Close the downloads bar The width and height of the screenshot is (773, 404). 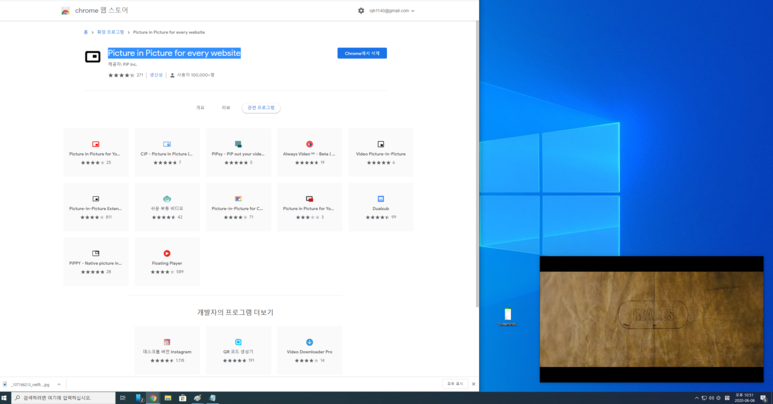point(473,384)
